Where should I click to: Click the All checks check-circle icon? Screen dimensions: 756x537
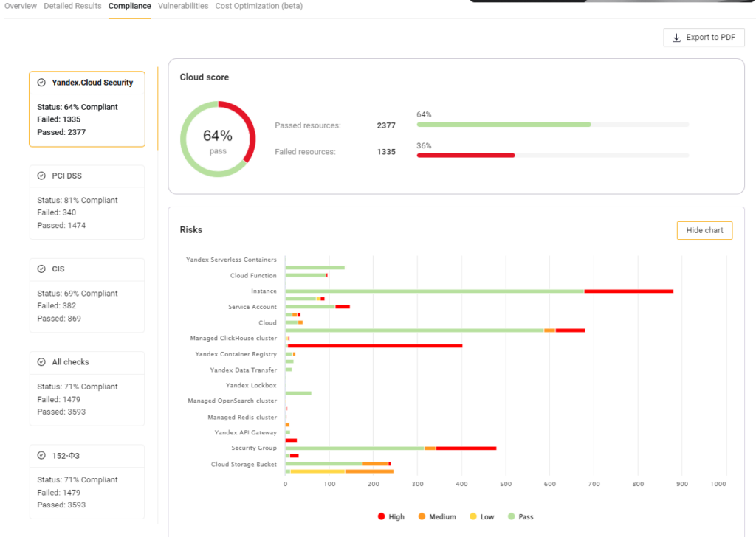pyautogui.click(x=41, y=362)
